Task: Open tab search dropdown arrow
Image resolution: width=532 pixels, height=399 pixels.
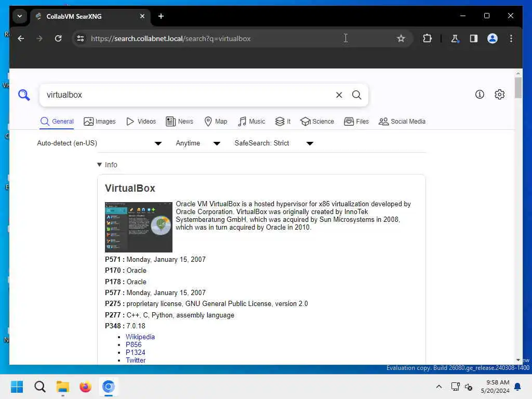Action: [x=20, y=16]
